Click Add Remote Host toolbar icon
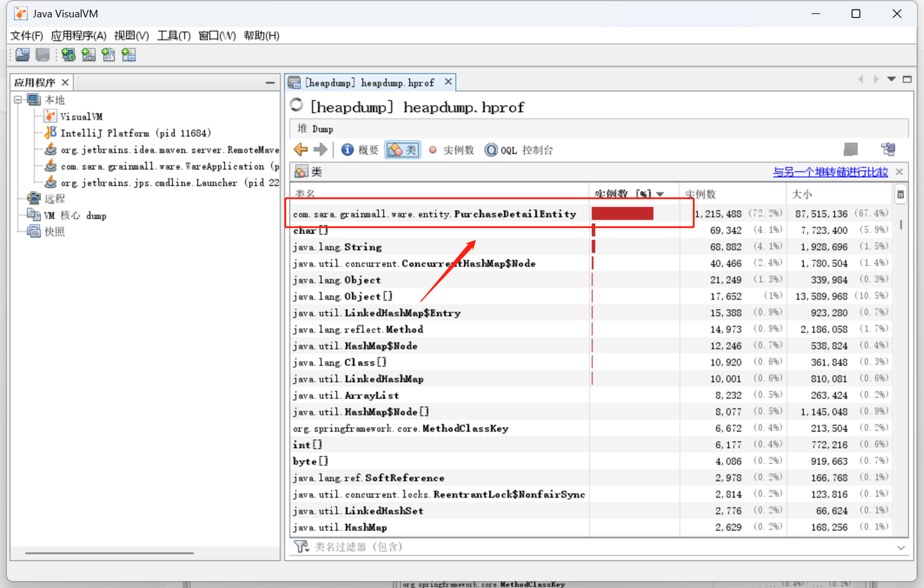The image size is (924, 588). [x=69, y=55]
